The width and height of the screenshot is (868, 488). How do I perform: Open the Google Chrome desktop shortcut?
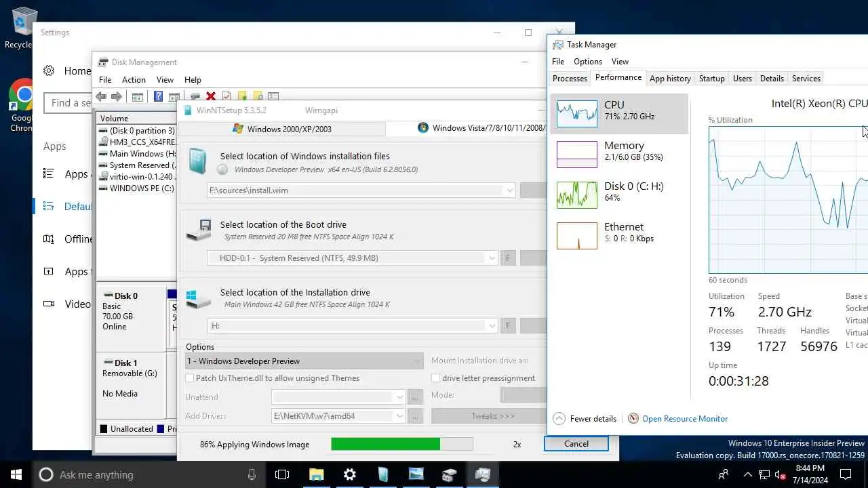[x=23, y=105]
